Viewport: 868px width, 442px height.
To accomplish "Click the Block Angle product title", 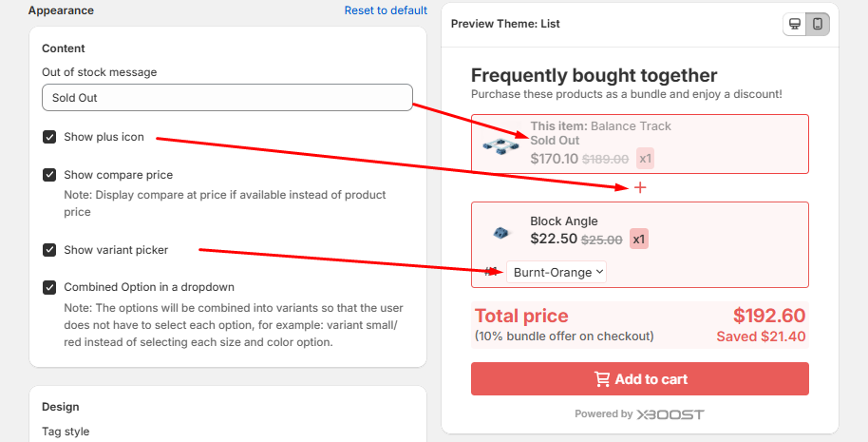I will [564, 221].
